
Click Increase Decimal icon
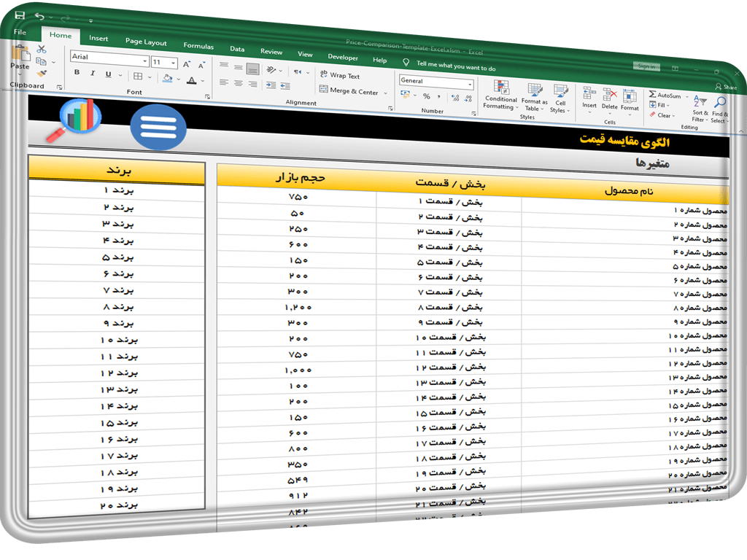[x=455, y=98]
